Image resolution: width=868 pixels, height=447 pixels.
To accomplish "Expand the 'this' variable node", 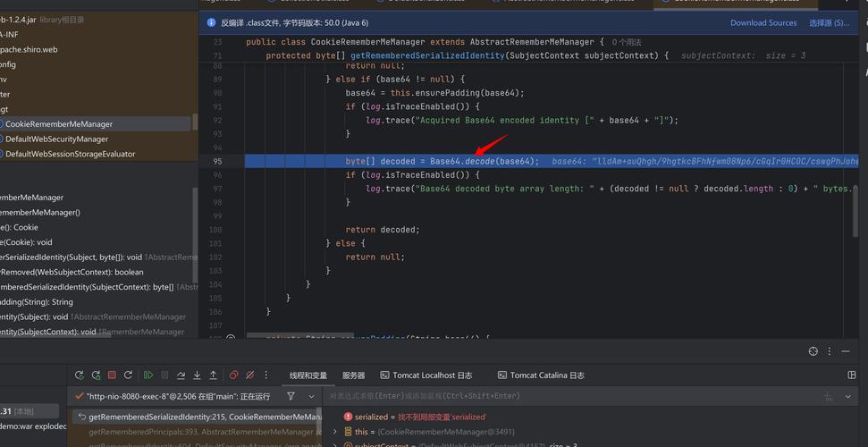I will coord(335,432).
